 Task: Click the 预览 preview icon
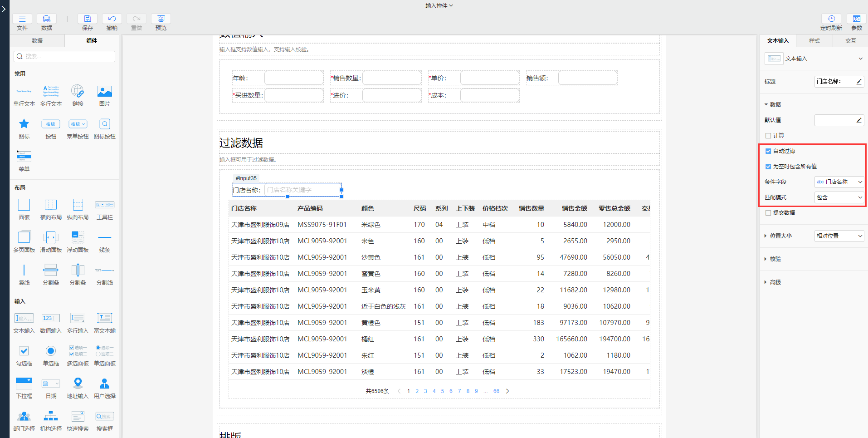coord(161,19)
